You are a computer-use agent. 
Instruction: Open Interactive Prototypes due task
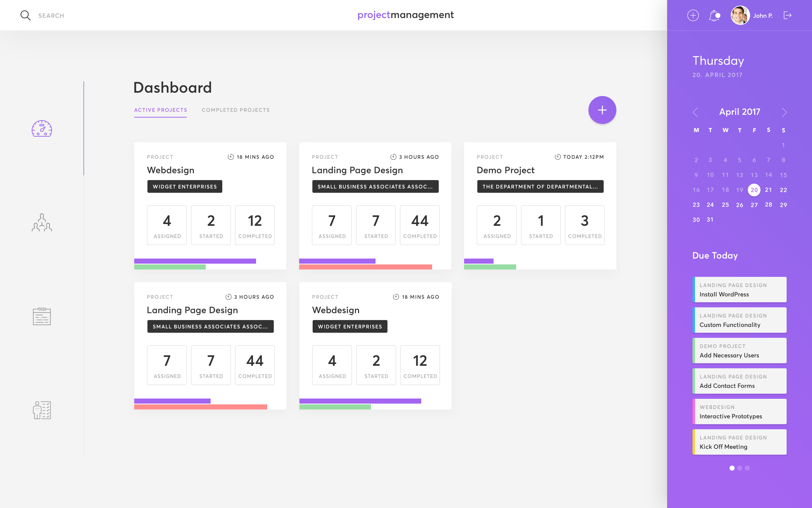739,411
